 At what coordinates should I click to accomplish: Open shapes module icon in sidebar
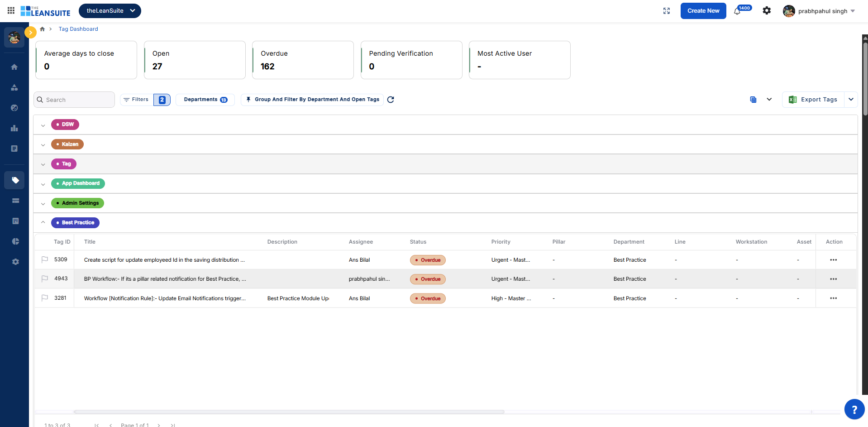click(14, 87)
